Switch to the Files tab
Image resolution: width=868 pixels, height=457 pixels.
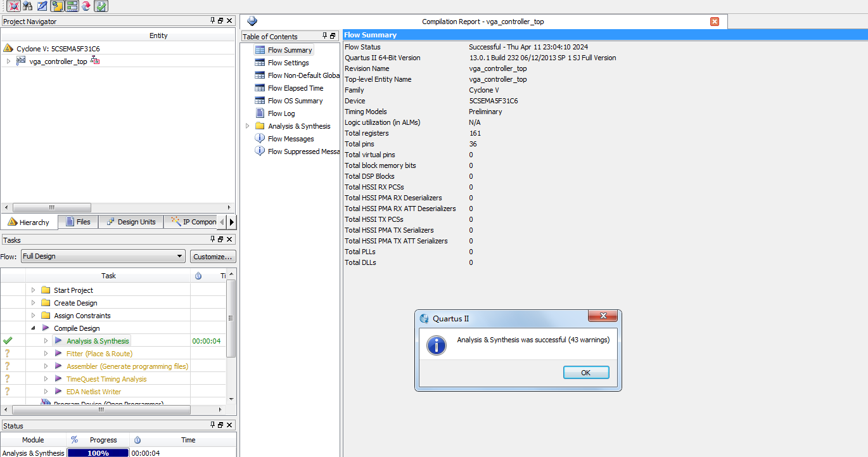[x=79, y=222]
